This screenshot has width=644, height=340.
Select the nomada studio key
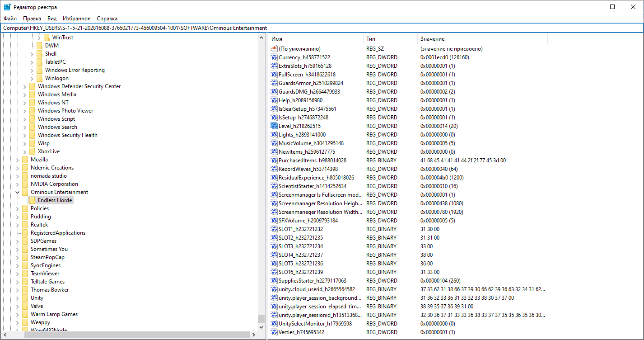[x=49, y=176]
